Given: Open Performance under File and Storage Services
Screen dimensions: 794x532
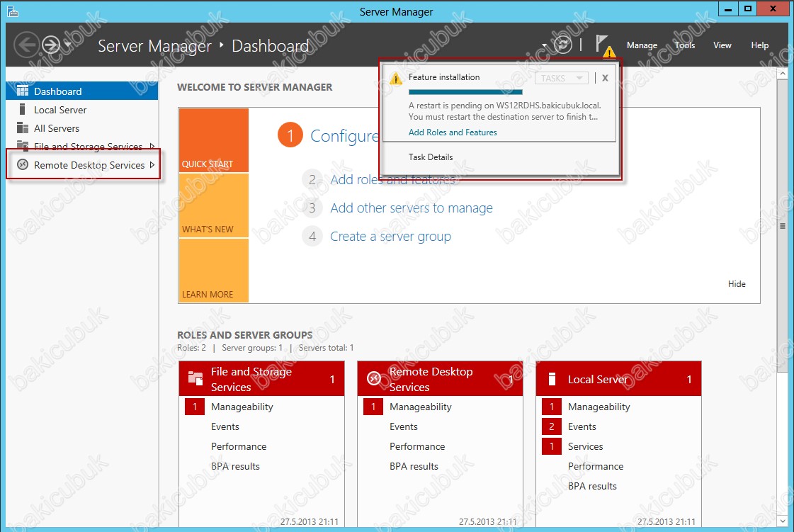Looking at the screenshot, I should [x=239, y=446].
